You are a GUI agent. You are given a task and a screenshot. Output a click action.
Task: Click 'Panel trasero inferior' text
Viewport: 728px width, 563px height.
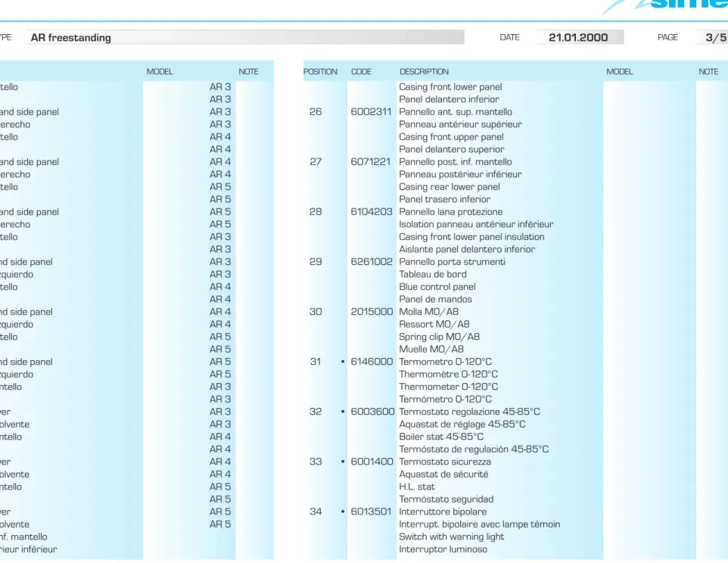[x=444, y=200]
